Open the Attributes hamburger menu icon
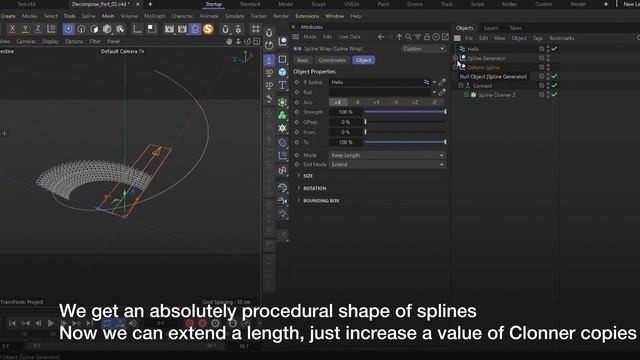The width and height of the screenshot is (640, 360). click(x=296, y=37)
